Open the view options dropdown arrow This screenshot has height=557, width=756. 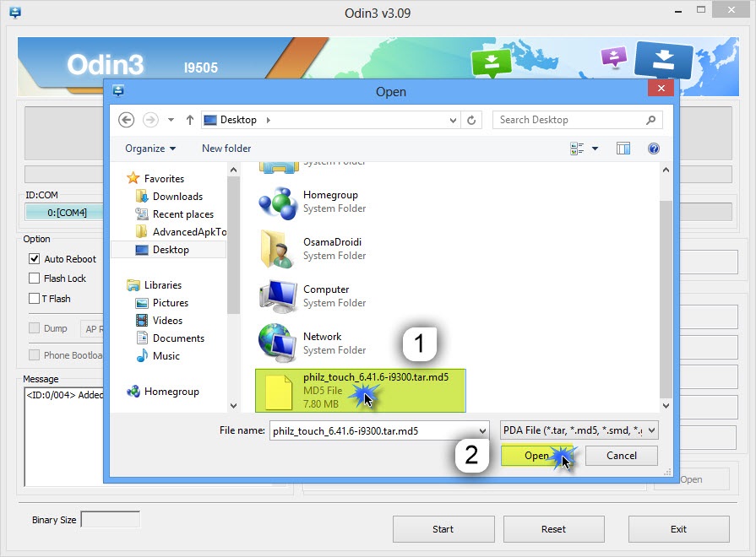595,149
